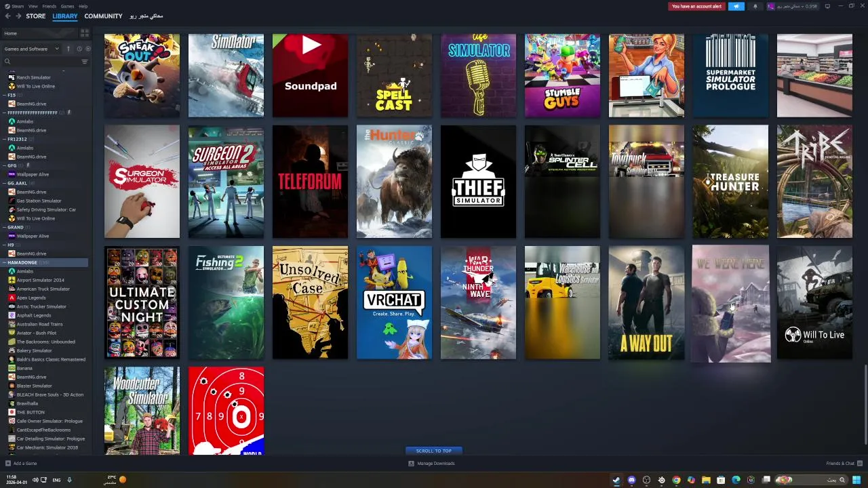This screenshot has width=868, height=488.
Task: Select Ranch Simulator in sidebar
Action: click(33, 77)
